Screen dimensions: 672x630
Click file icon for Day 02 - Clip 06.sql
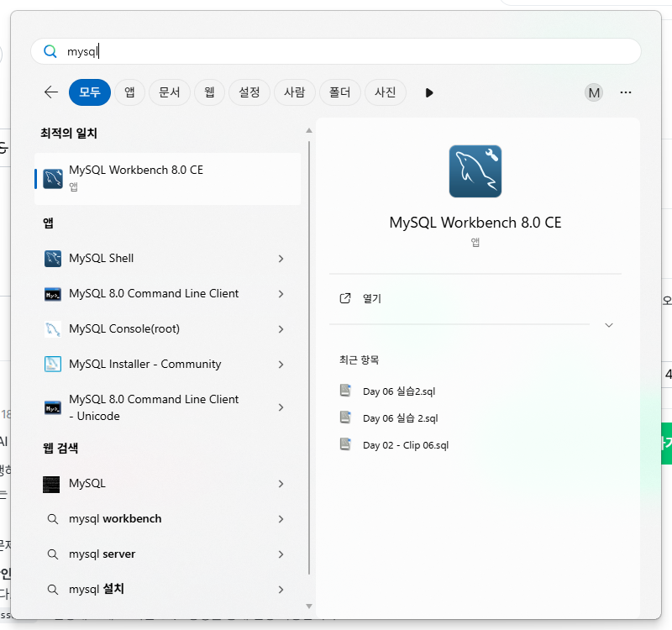[x=345, y=444]
